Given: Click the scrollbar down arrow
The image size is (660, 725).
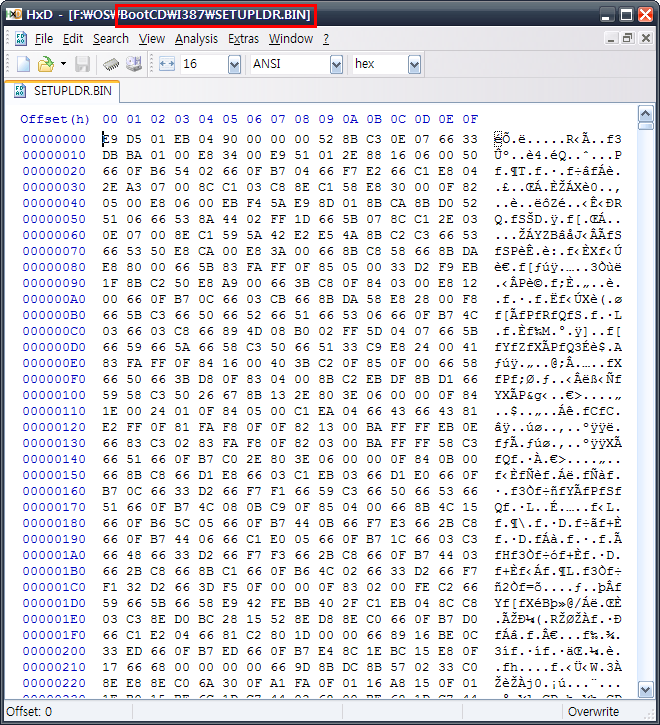Looking at the screenshot, I should coord(646,689).
